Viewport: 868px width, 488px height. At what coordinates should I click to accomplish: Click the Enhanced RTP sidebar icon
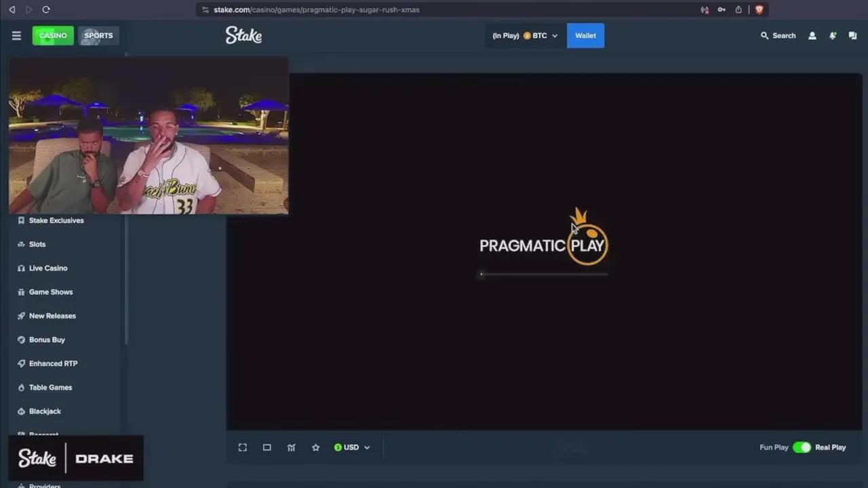(x=21, y=363)
